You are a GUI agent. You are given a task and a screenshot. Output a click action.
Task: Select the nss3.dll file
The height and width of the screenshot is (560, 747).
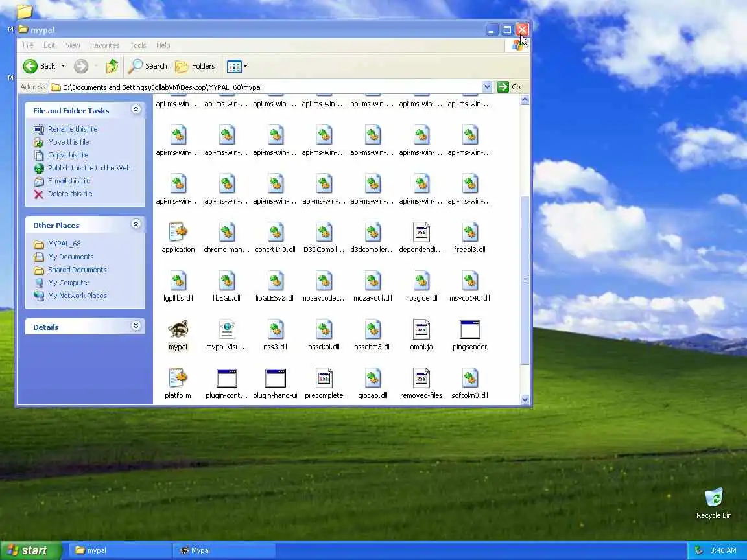276,329
